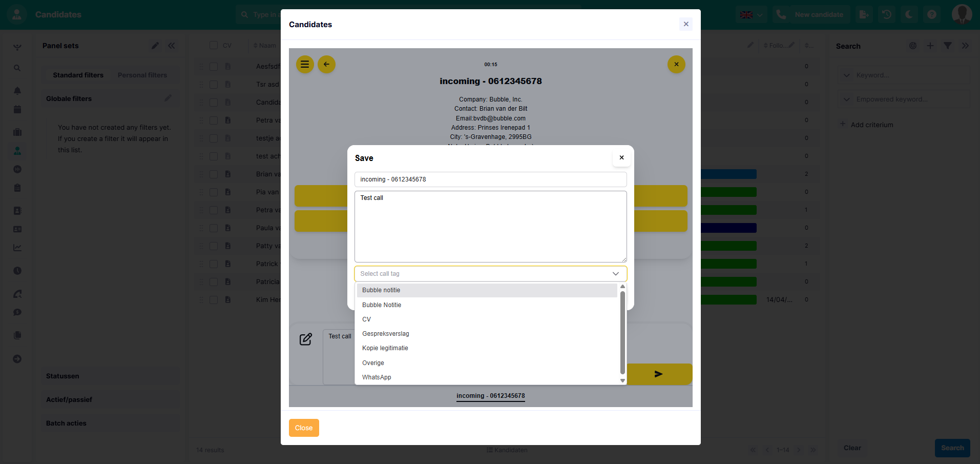Viewport: 980px width, 464px height.
Task: Click the yellow hamburger menu icon
Action: coord(305,65)
